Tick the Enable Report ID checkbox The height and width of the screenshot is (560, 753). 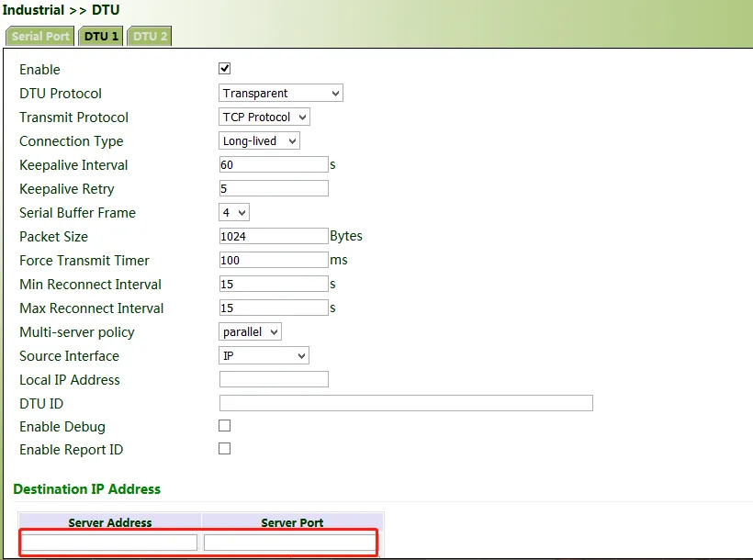[x=224, y=449]
